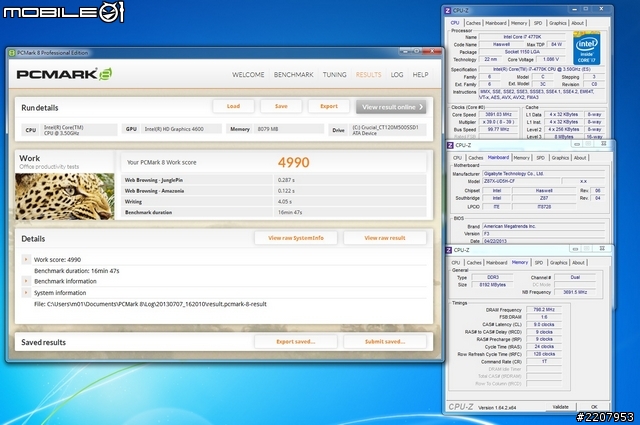Click Submit saved button
This screenshot has width=640, height=425.
pos(385,341)
